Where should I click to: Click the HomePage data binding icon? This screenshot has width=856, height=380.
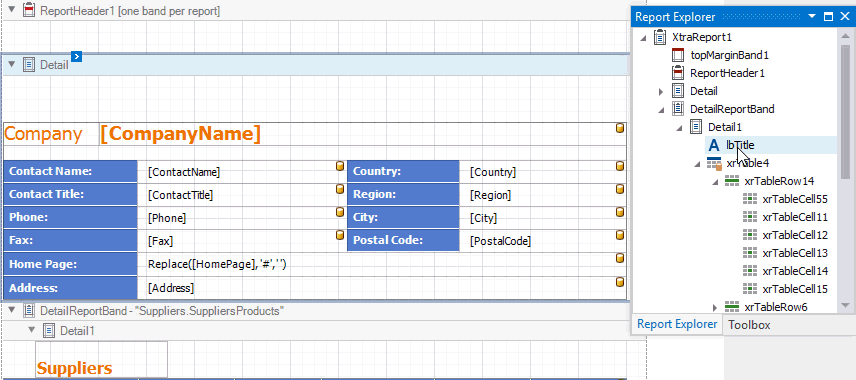click(620, 258)
